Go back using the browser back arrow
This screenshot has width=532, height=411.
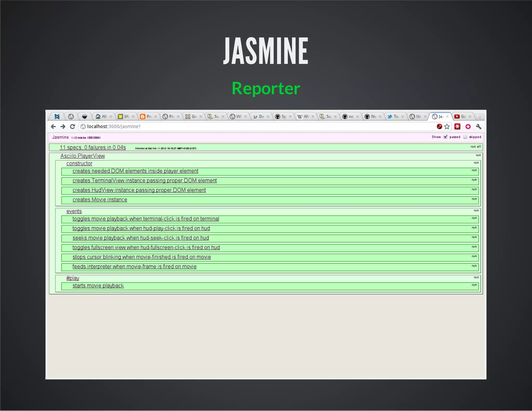(54, 127)
